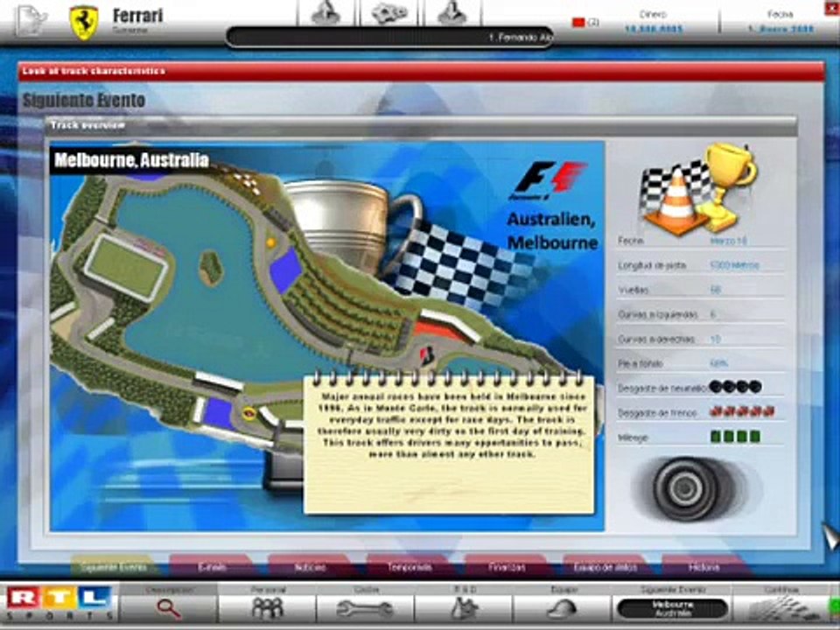This screenshot has height=630, width=840.
Task: Switch to the Historia tab
Action: (703, 567)
